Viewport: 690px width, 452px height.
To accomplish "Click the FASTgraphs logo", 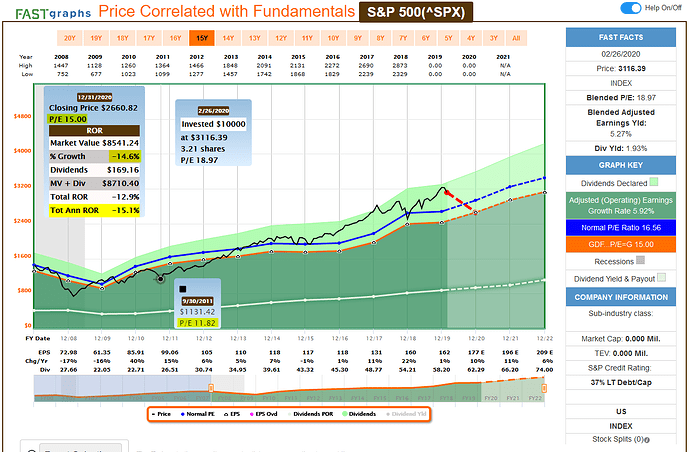I will (x=53, y=14).
